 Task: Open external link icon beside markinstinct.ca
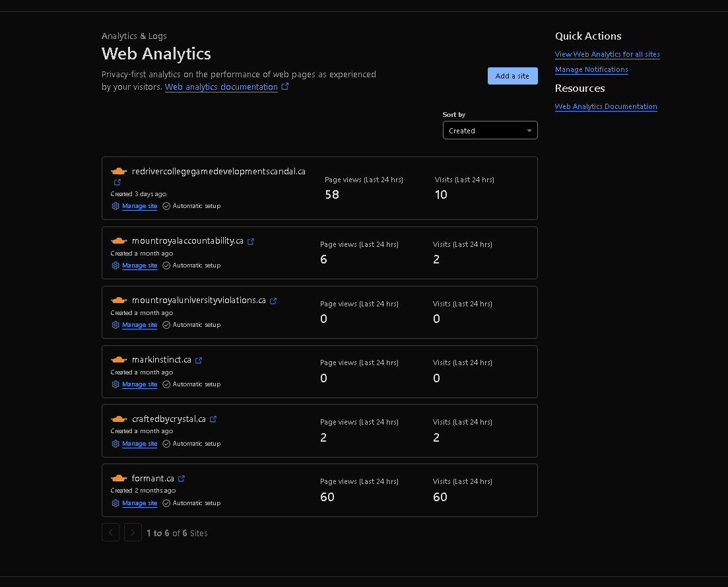click(x=199, y=361)
